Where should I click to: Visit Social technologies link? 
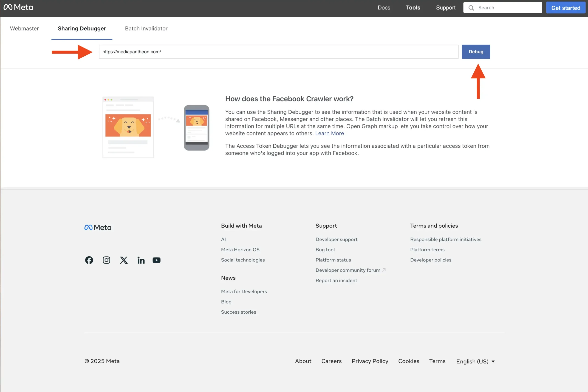243,260
